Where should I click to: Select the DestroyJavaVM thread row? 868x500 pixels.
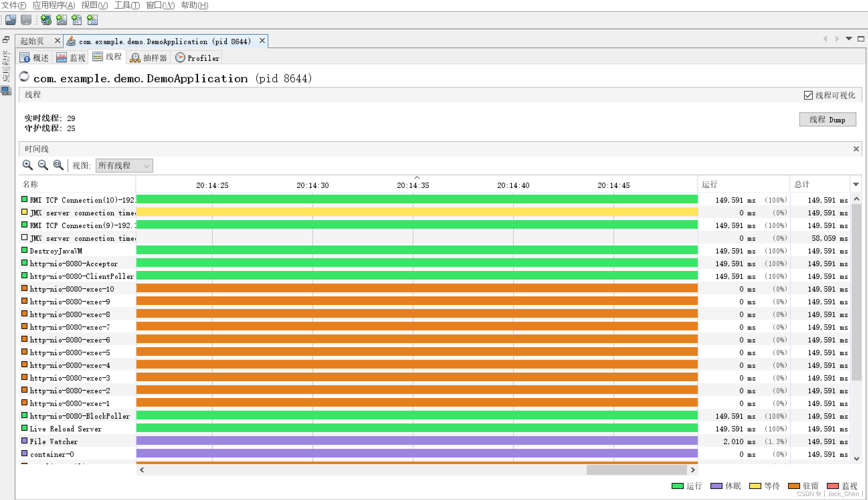(56, 251)
